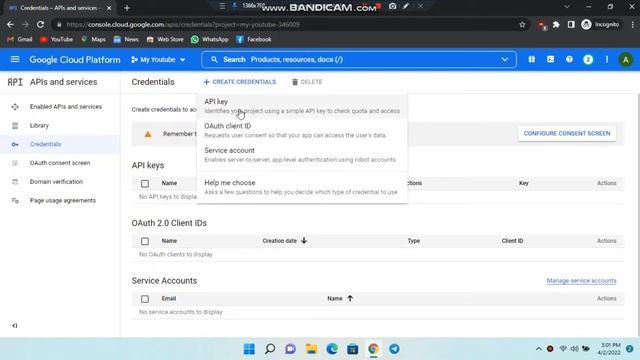
Task: Open Facebook bookmark
Action: tap(253, 40)
